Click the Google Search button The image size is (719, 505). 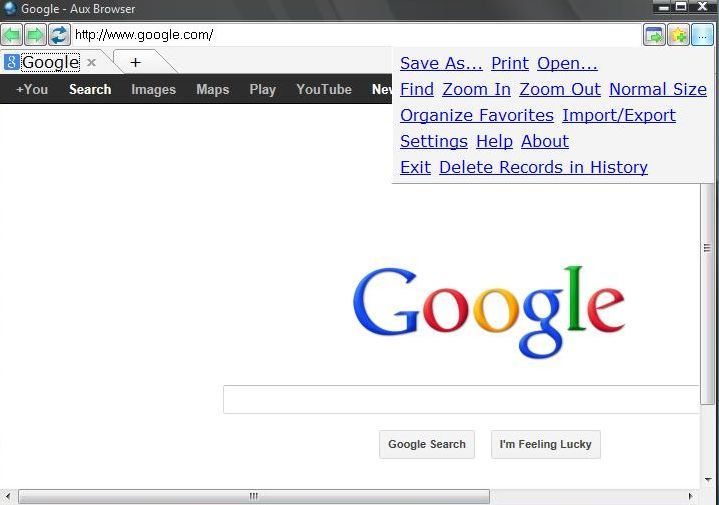point(427,444)
